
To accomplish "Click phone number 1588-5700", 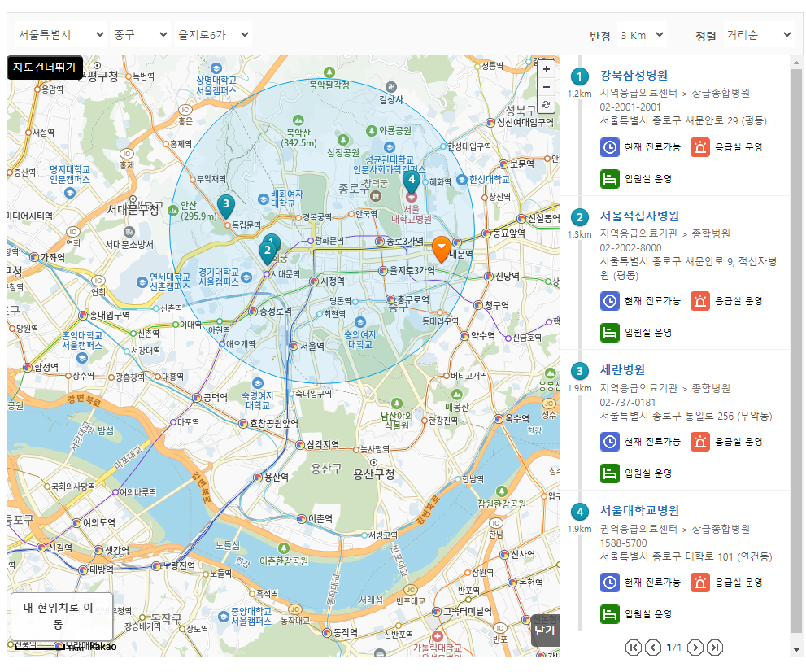I will coord(623,543).
